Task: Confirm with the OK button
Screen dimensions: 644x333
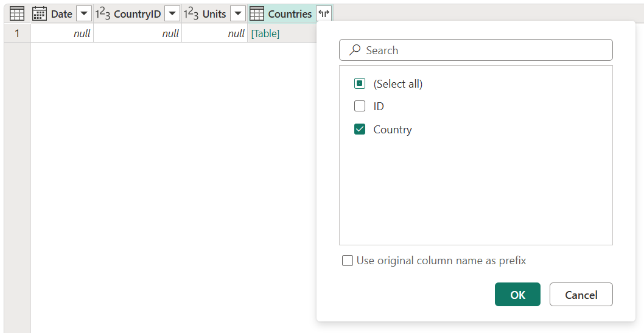Action: pyautogui.click(x=517, y=295)
